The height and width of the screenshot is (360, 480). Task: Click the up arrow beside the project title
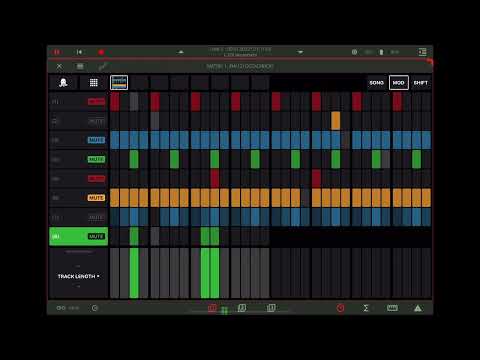(x=181, y=52)
